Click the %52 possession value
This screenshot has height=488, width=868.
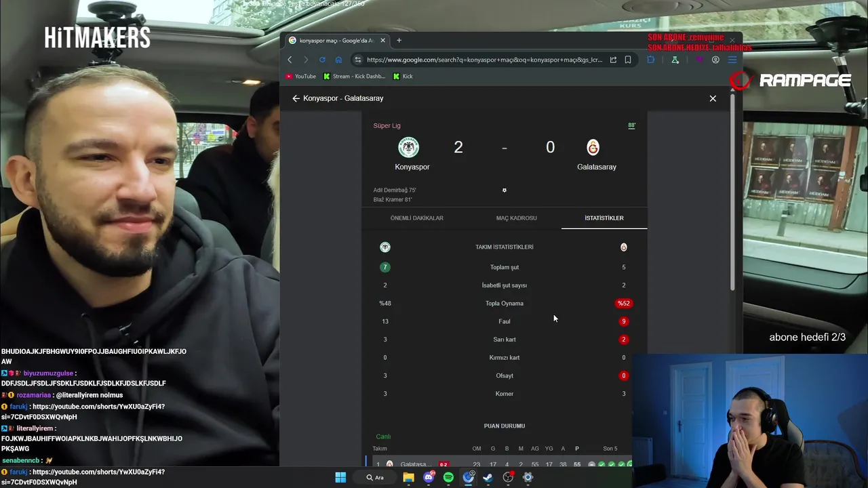point(624,304)
